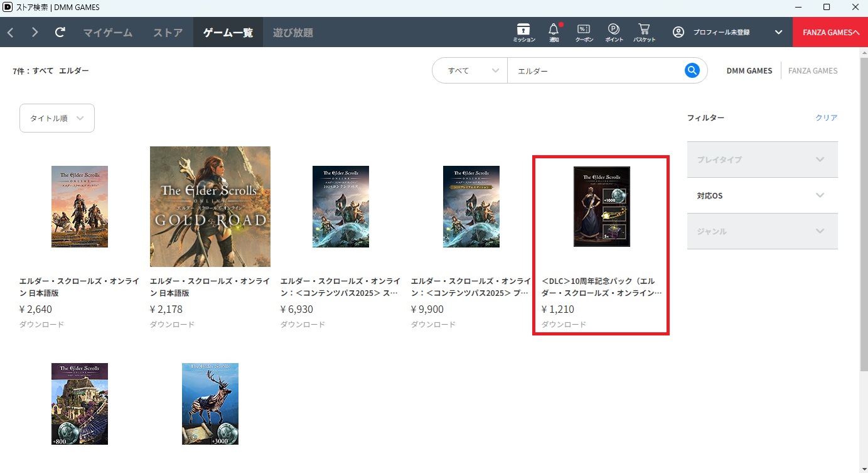
Task: Click the ¥ 1,210 price
Action: (x=558, y=309)
